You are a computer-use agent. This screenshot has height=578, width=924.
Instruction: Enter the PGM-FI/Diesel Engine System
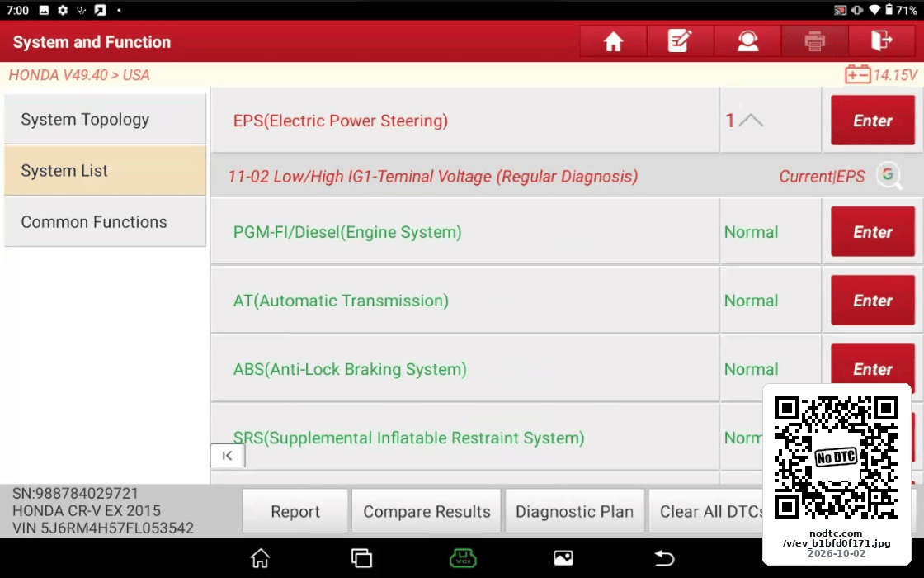point(873,232)
